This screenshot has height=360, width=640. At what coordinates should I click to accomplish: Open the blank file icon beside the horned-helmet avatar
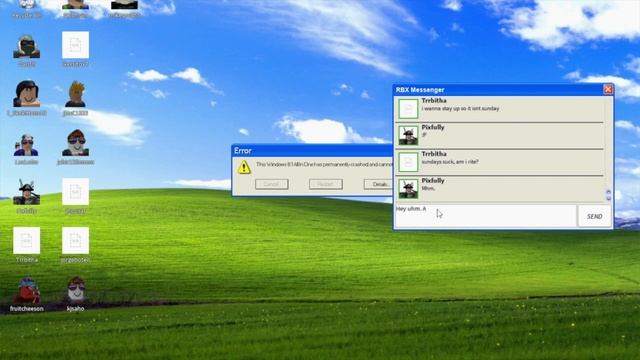(x=76, y=191)
